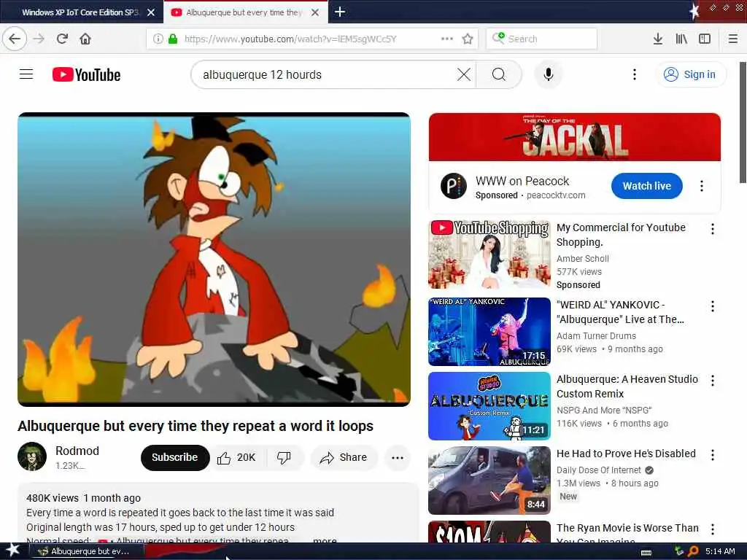Viewport: 747px width, 560px height.
Task: Open The Ryan Movie is Worse video title
Action: (x=627, y=533)
